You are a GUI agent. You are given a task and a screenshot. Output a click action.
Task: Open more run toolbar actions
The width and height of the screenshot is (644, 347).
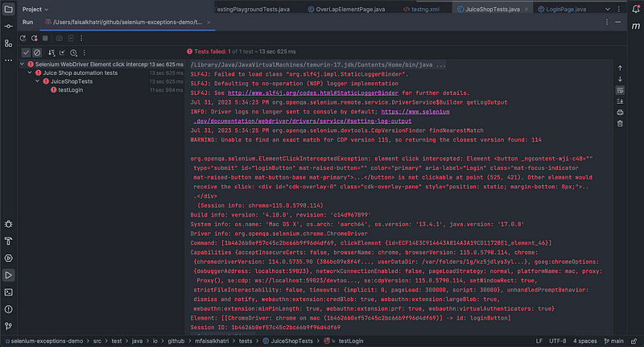click(x=81, y=38)
